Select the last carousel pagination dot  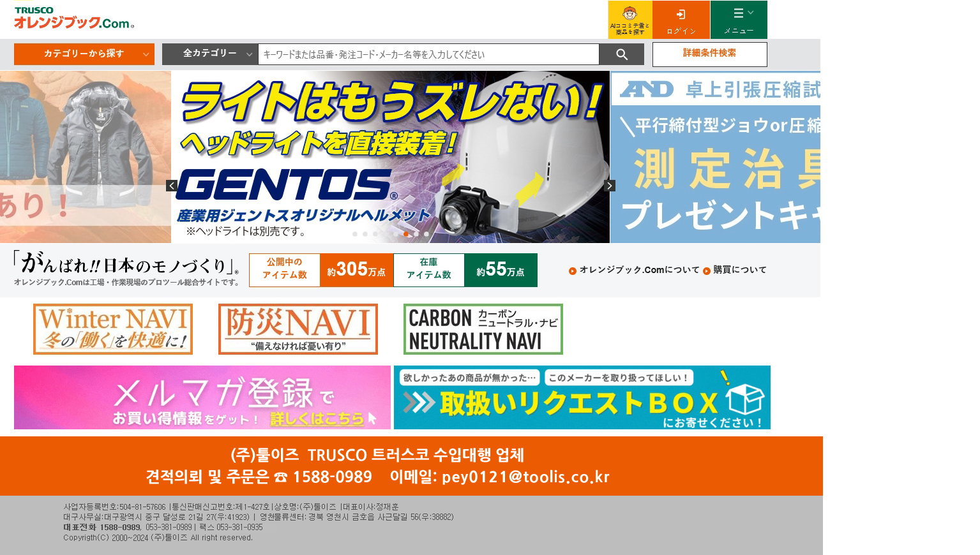(x=426, y=234)
